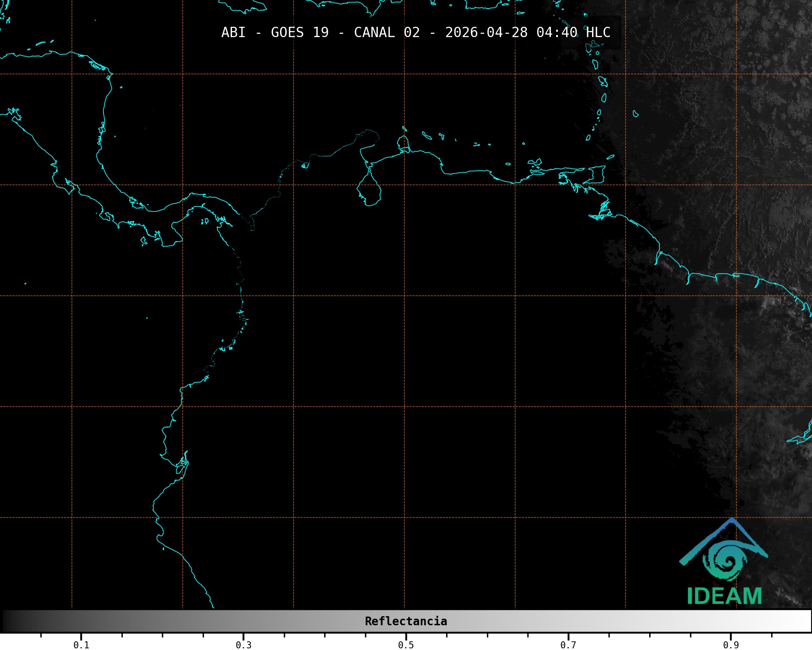
Task: Click the Martinique island outline
Action: (x=602, y=81)
